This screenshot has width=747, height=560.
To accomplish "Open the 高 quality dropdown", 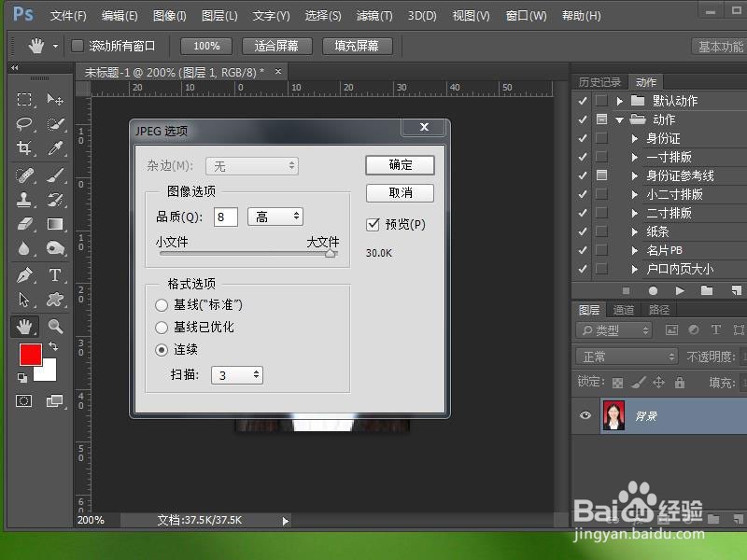I will (x=275, y=216).
